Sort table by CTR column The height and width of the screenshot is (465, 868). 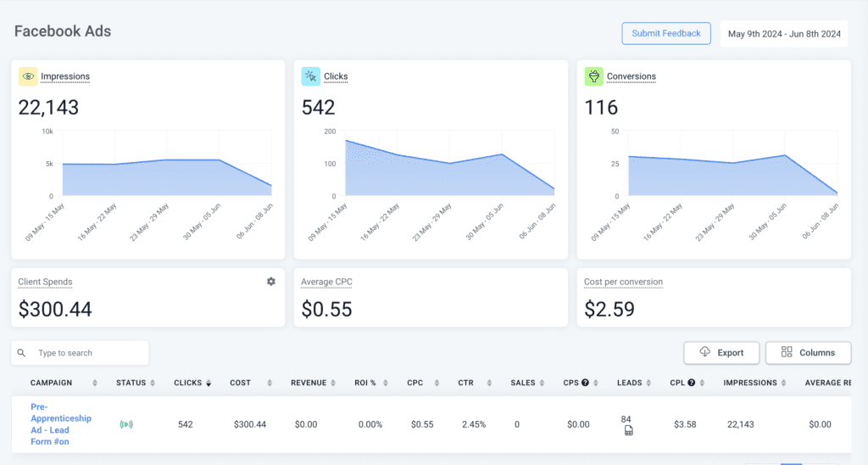pos(489,383)
